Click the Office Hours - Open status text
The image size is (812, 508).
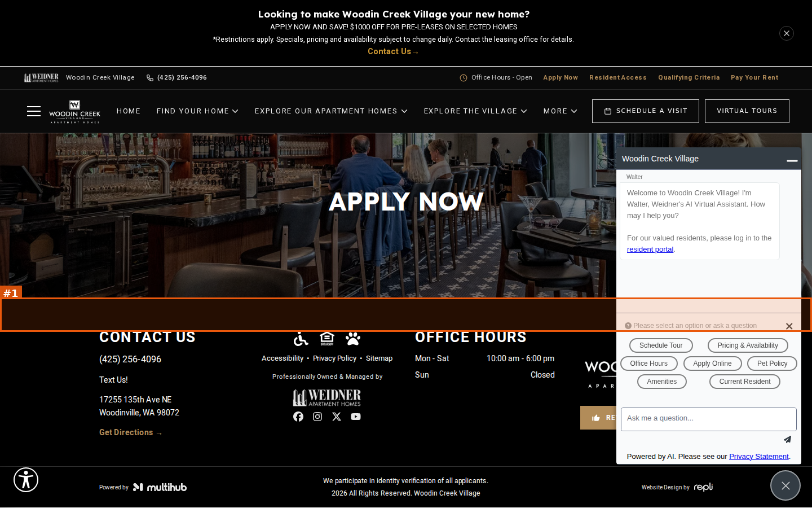(x=502, y=78)
